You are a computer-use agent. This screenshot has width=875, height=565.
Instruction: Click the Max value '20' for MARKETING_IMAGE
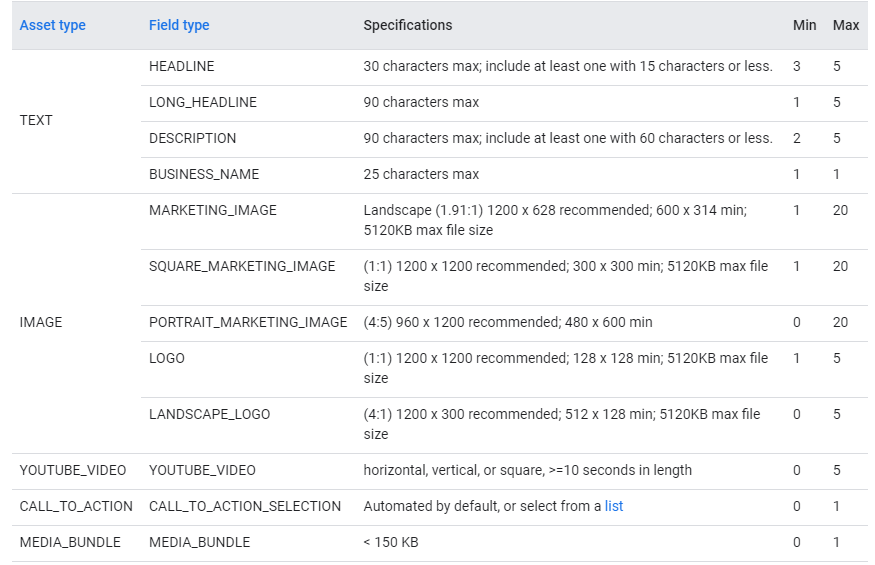840,210
